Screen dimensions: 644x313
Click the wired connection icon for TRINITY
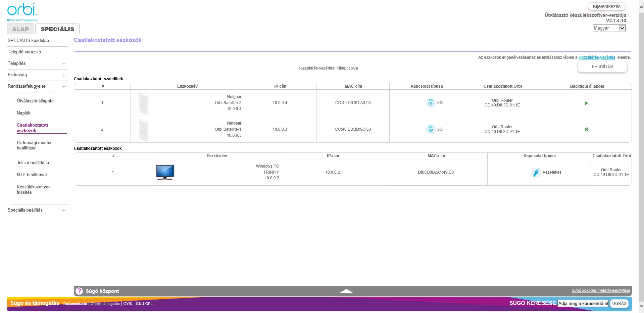(x=536, y=172)
